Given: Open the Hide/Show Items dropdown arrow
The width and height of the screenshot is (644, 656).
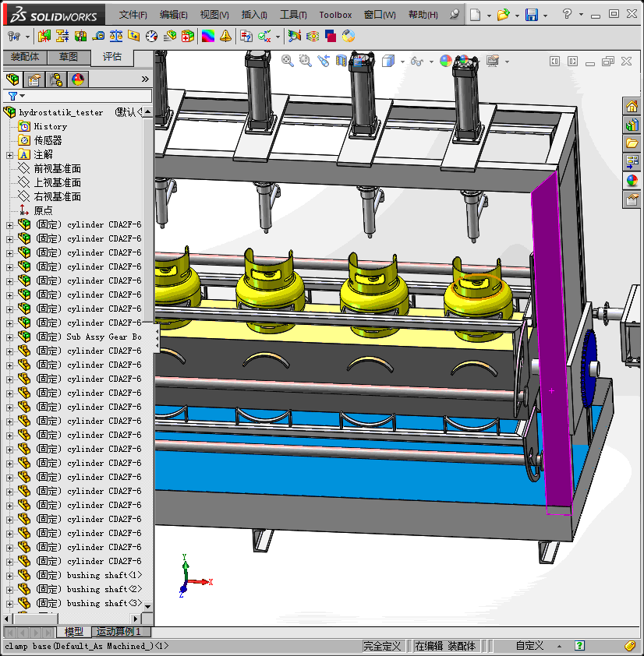Looking at the screenshot, I should [430, 62].
